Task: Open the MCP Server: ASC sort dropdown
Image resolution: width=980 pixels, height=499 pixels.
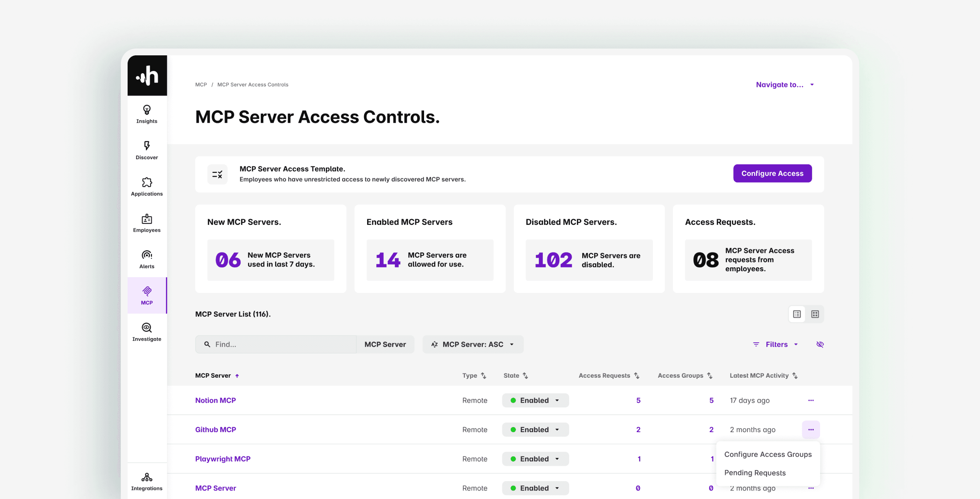Action: pyautogui.click(x=473, y=344)
